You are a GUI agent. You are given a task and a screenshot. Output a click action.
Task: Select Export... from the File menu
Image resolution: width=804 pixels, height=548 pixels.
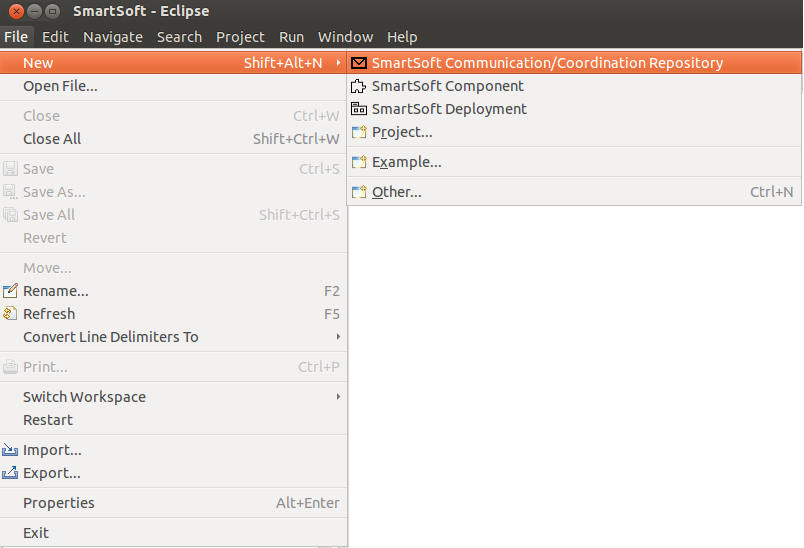point(173,473)
